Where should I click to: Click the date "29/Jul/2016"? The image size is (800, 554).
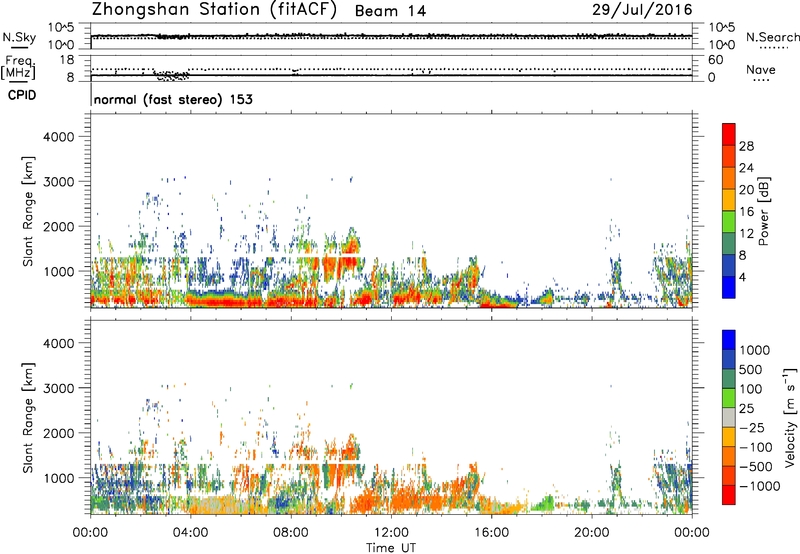[x=642, y=10]
